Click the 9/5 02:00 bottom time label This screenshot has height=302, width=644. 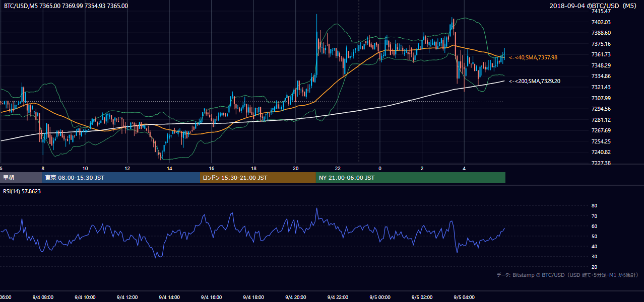(x=422, y=297)
